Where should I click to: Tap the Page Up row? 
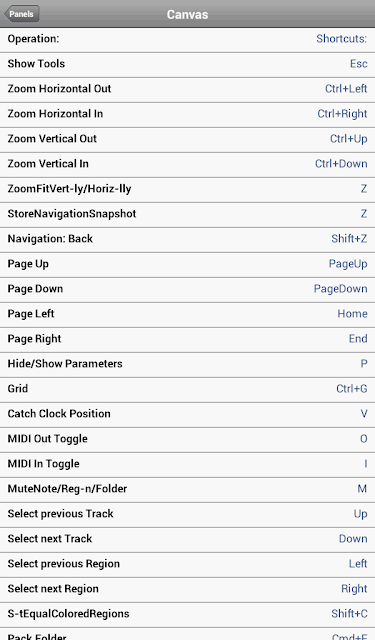point(187,265)
